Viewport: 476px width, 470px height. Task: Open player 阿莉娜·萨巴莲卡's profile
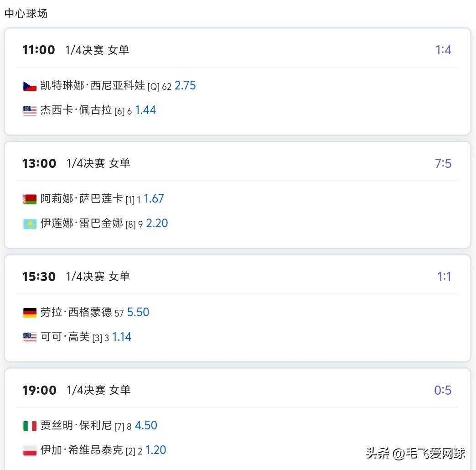click(x=82, y=199)
